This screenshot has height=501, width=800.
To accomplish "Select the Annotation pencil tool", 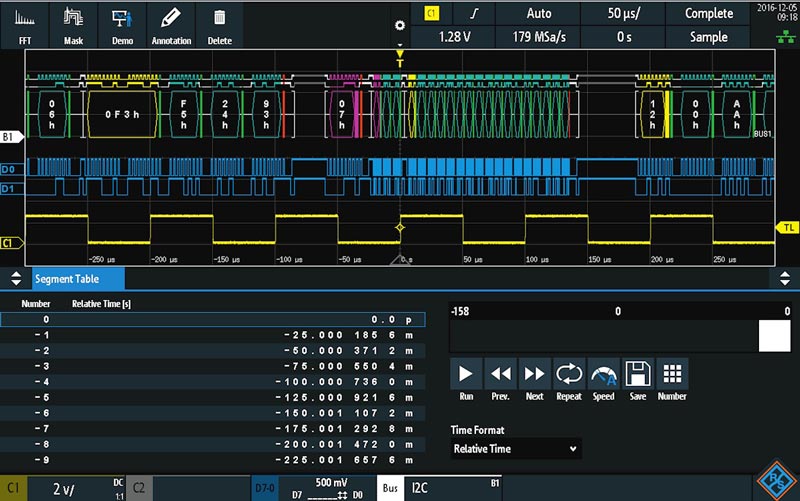I will coord(171,26).
